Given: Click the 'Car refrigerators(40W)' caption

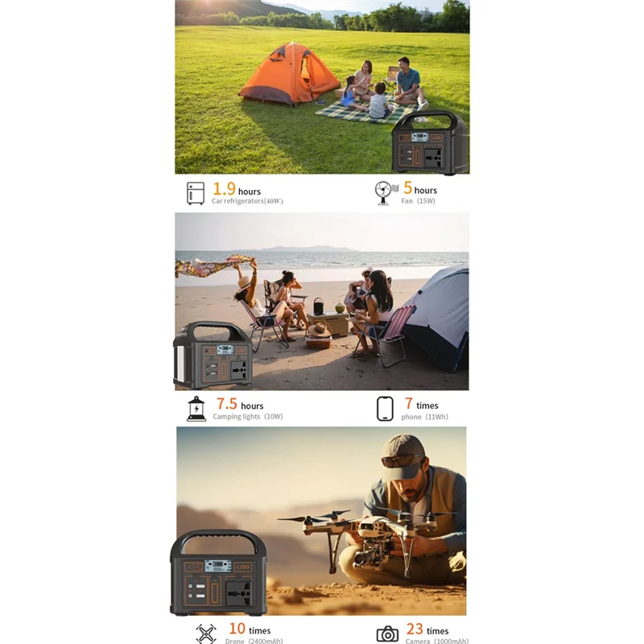Looking at the screenshot, I should pos(247,200).
